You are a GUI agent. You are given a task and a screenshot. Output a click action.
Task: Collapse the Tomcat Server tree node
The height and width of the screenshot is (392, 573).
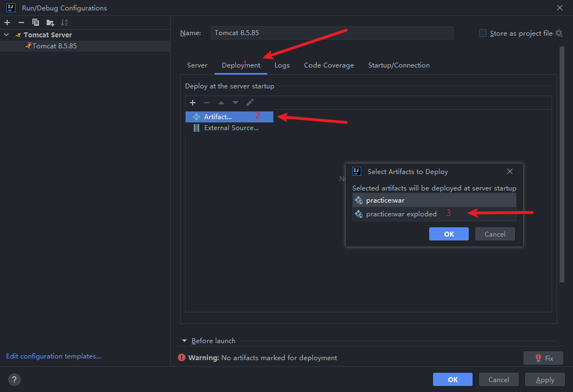(x=7, y=35)
